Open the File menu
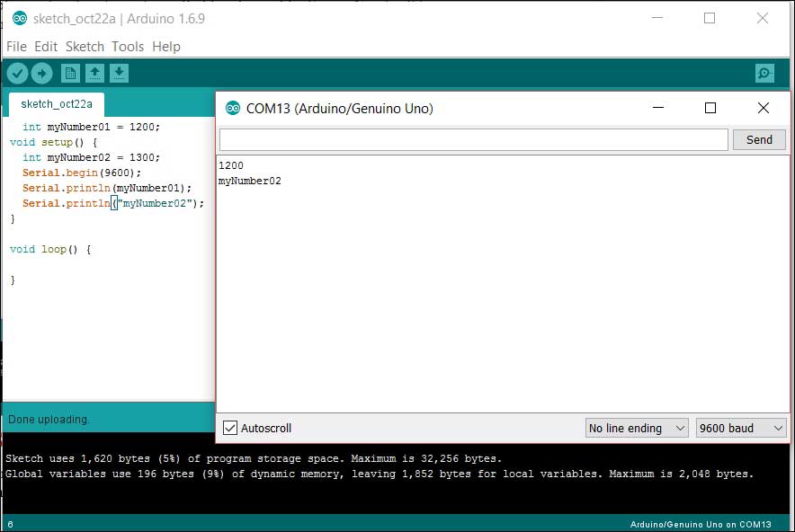The image size is (795, 532). (16, 47)
